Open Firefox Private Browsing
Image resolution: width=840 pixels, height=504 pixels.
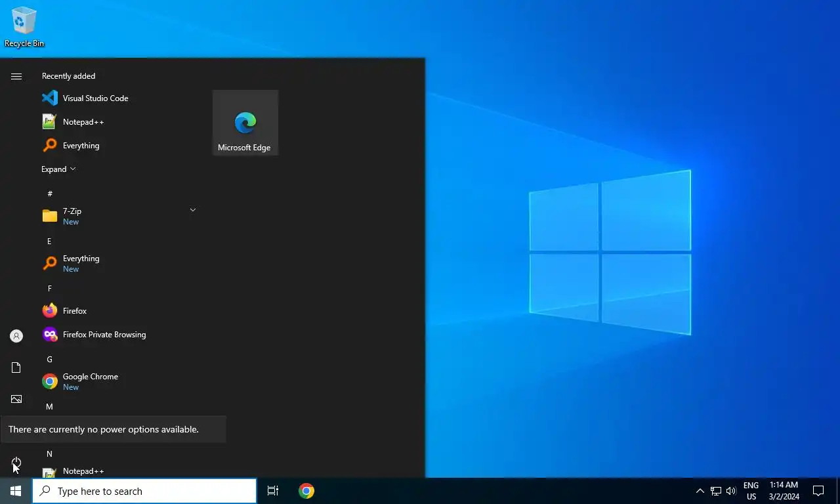coord(118,335)
